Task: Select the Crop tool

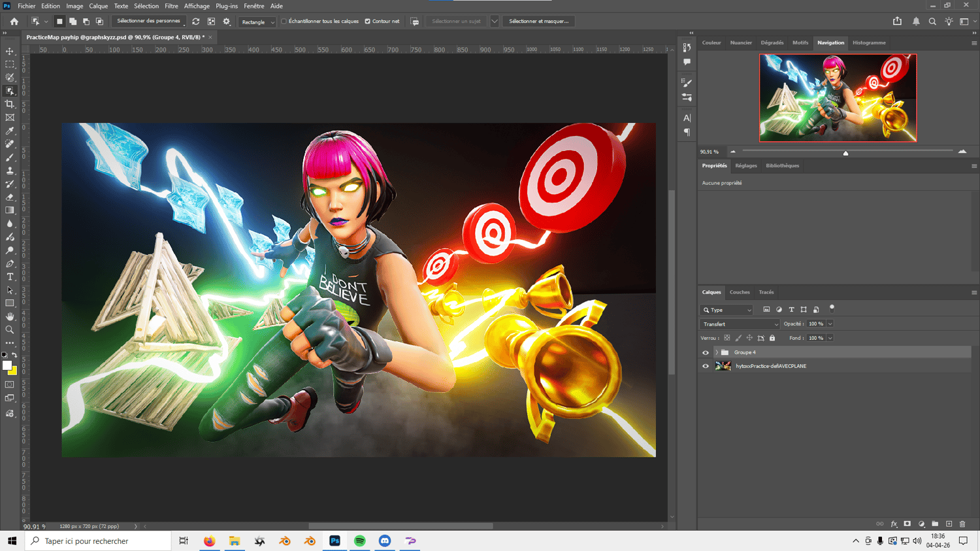Action: click(10, 104)
